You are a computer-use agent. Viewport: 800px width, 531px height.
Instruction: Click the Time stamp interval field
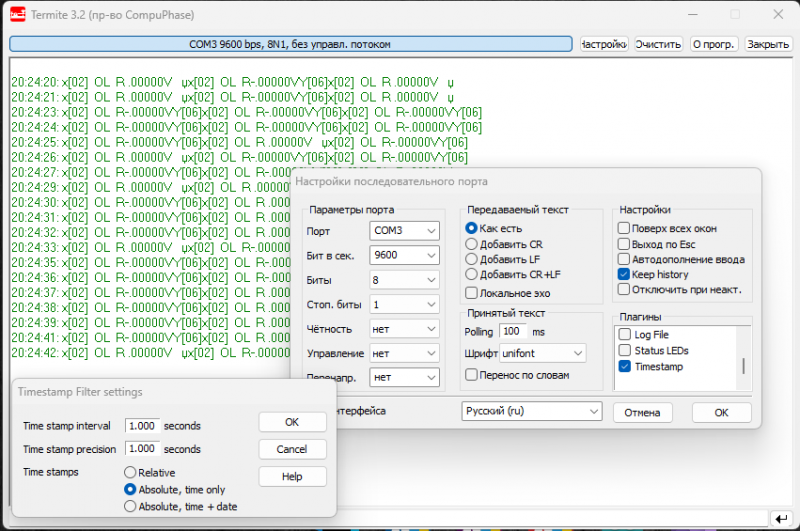141,425
